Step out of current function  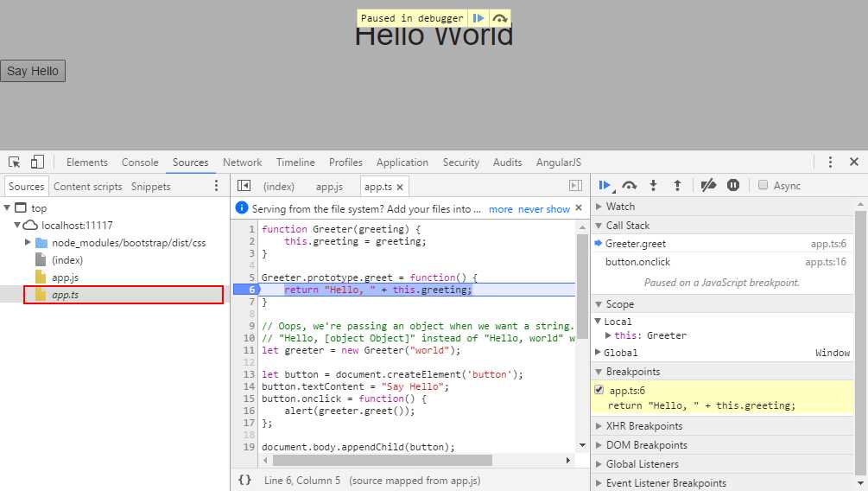coord(677,186)
